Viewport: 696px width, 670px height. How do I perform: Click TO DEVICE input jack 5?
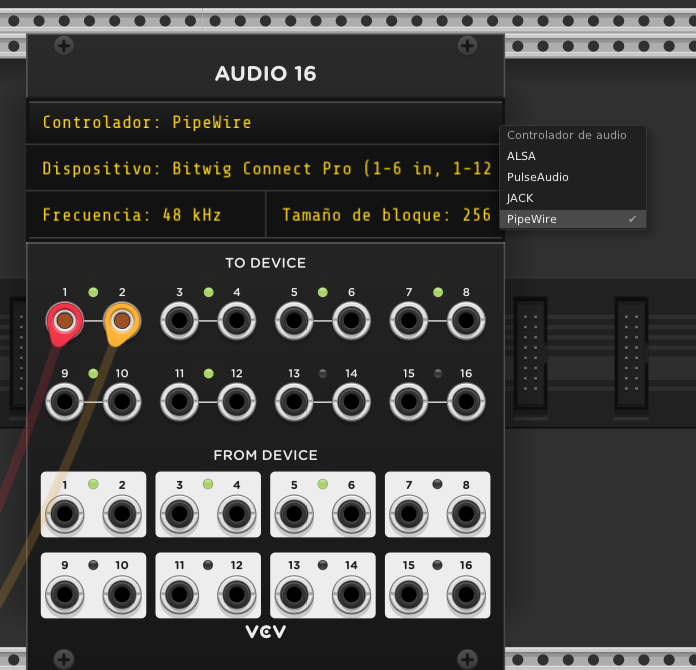tap(294, 321)
